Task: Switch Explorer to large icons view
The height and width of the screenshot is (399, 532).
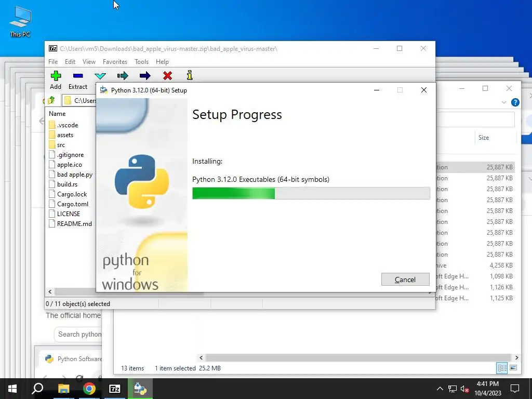Action: pyautogui.click(x=513, y=368)
